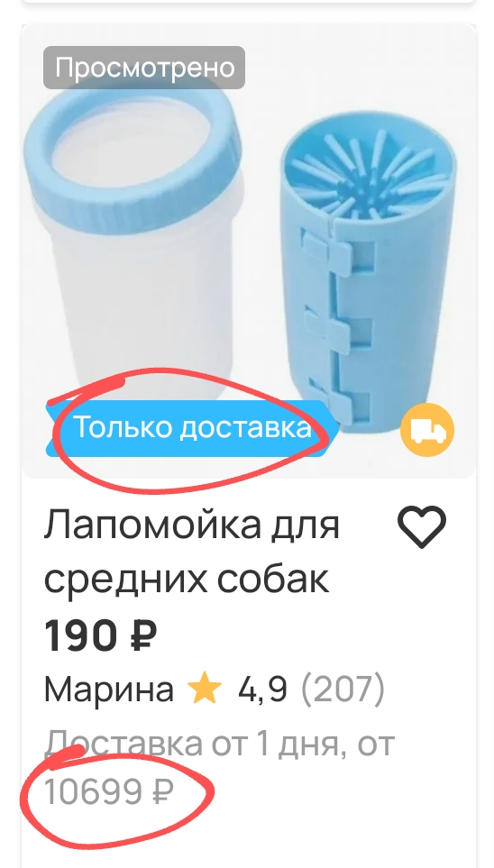494x868 pixels.
Task: Open seller Марина profile
Action: (x=108, y=690)
